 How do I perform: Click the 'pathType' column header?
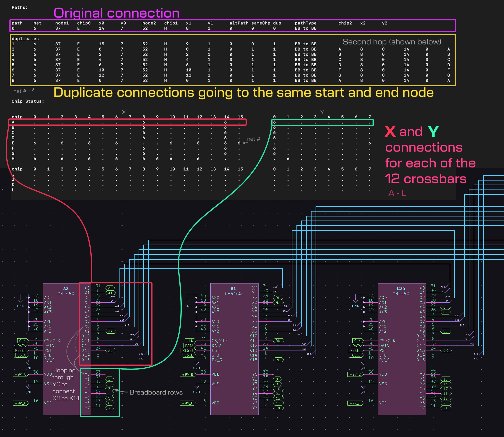coord(305,23)
